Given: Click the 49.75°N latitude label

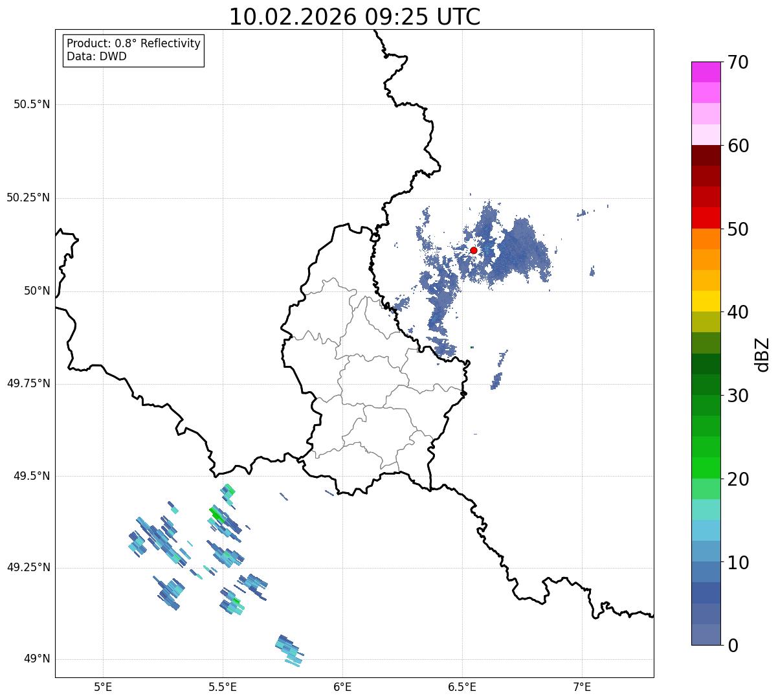Looking at the screenshot, I should (28, 383).
